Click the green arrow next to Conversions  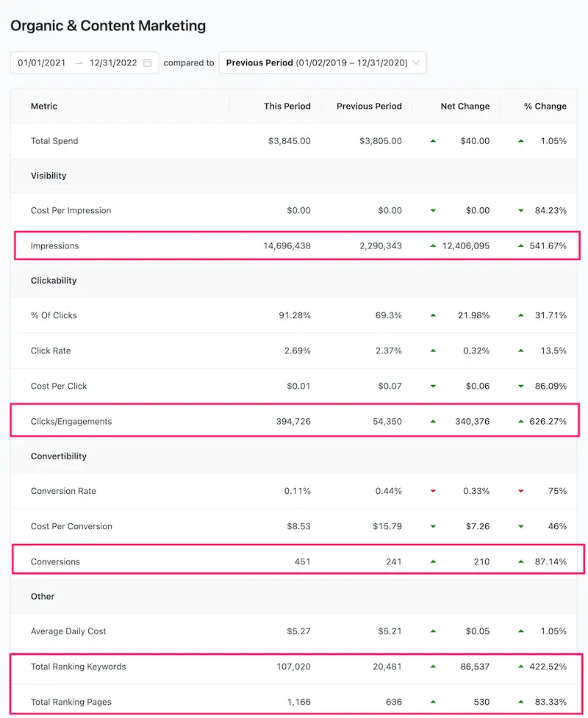coord(433,561)
